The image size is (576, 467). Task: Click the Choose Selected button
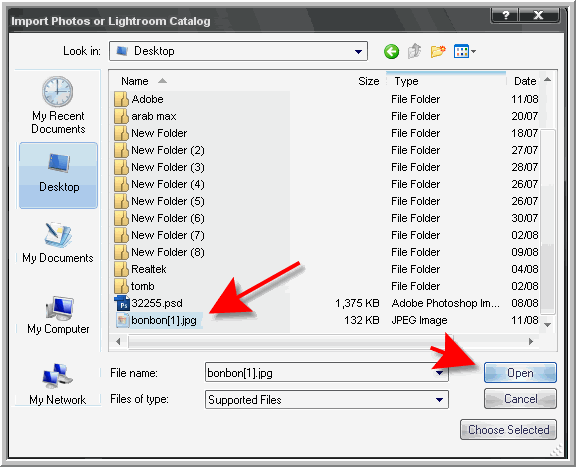click(x=508, y=430)
